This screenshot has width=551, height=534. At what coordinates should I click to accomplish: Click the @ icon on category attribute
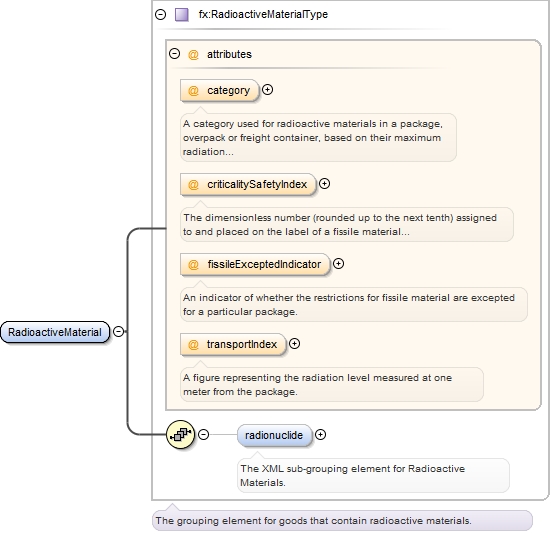pos(193,91)
